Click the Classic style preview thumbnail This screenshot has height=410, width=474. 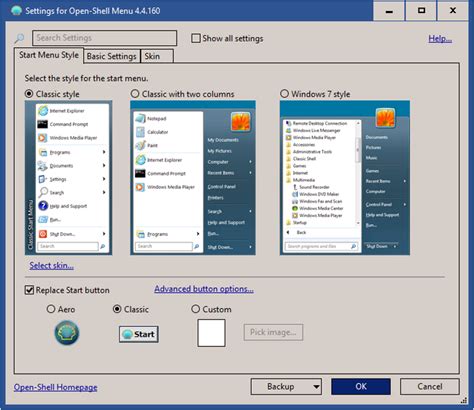point(68,178)
